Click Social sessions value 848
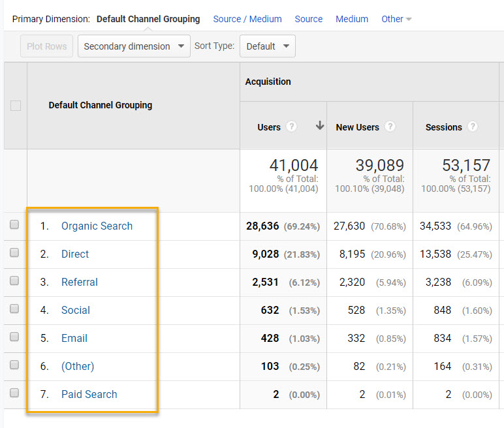Screen dimensions: 504x428 click(x=442, y=310)
